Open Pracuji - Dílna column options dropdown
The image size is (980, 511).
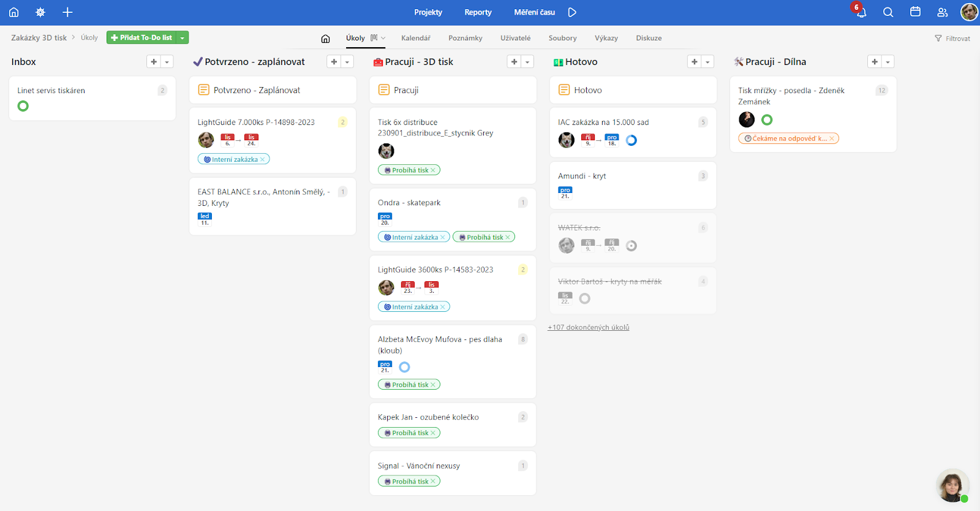click(888, 62)
